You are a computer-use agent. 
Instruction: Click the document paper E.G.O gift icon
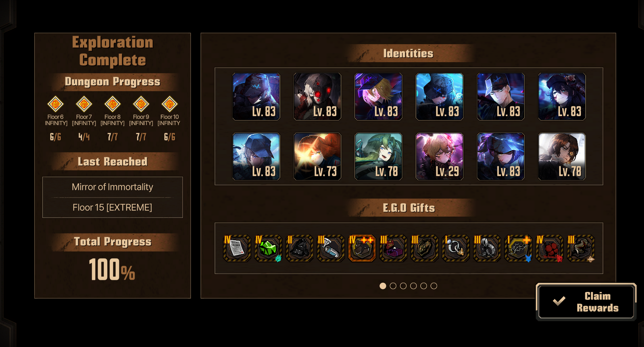coord(237,248)
